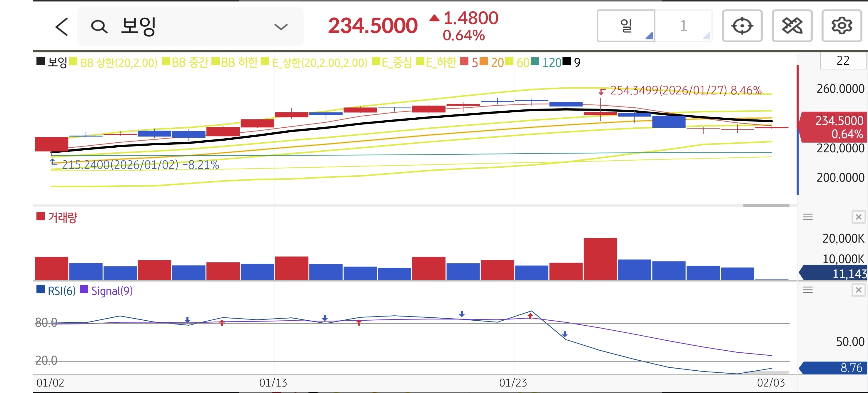Open RSI panel hamburger menu

click(808, 290)
